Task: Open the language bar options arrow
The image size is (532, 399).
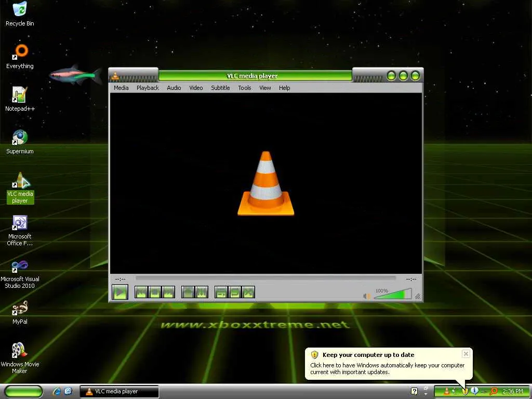Action: point(426,394)
